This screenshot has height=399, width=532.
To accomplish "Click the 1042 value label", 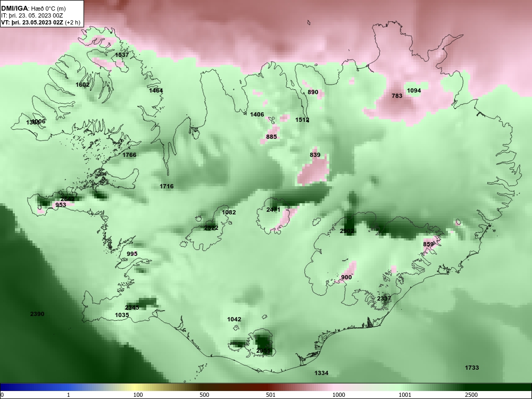I will tap(234, 319).
